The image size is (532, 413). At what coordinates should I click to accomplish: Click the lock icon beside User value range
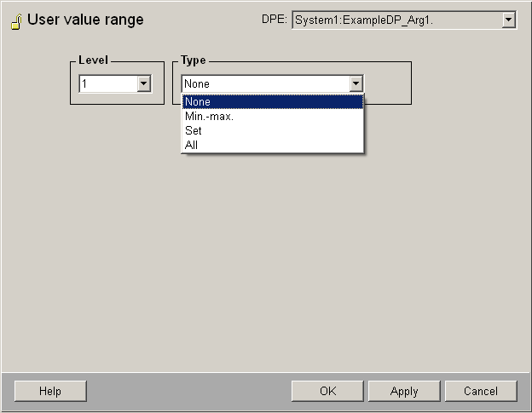tap(15, 20)
